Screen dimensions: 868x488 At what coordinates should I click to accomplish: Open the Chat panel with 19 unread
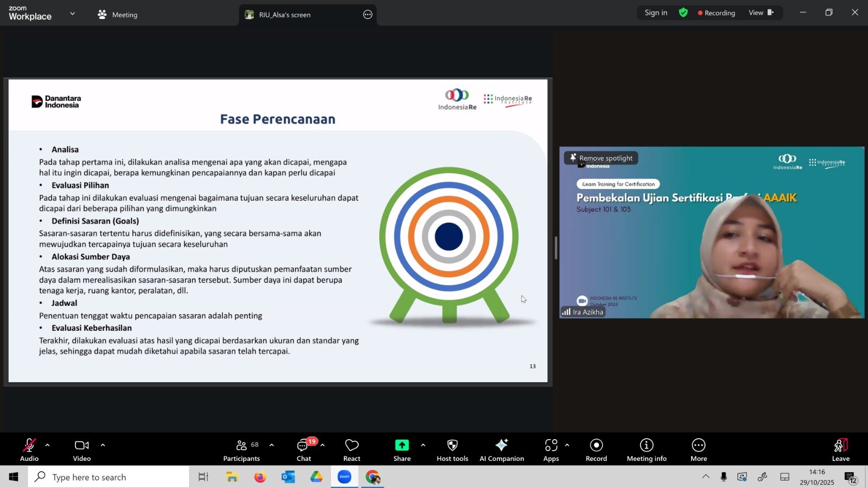coord(303,450)
